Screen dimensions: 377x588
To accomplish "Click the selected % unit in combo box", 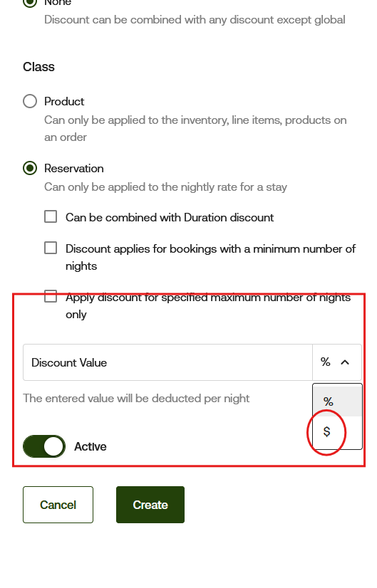I will click(x=325, y=362).
